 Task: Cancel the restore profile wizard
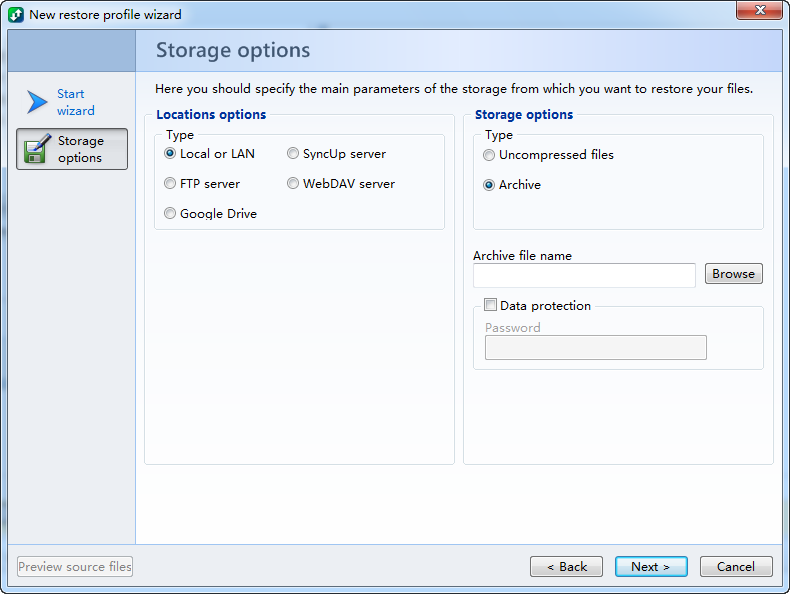736,567
